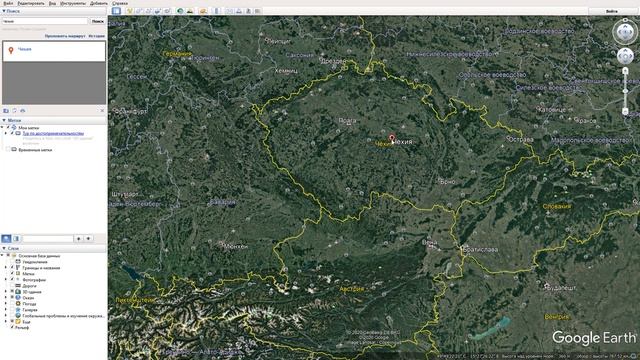Click the red placemark pin on Чехия

[392, 138]
